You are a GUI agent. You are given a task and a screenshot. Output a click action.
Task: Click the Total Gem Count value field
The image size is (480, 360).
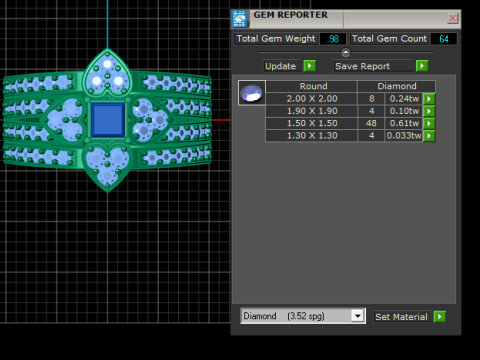point(444,39)
